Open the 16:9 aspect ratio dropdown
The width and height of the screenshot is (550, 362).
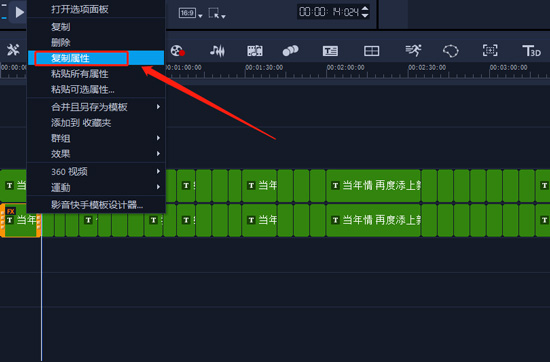190,13
